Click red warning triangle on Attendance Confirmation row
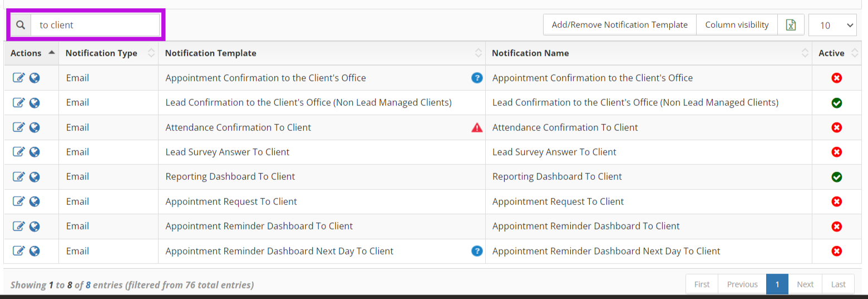 [x=477, y=128]
